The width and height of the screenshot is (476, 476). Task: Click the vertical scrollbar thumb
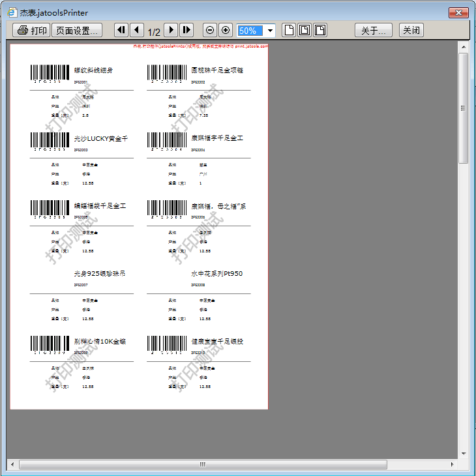463,108
